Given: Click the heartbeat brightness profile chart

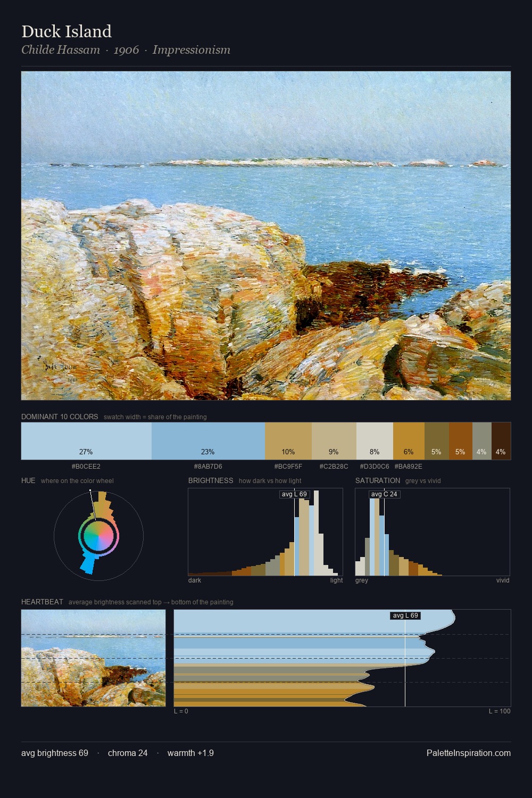Looking at the screenshot, I should (342, 658).
